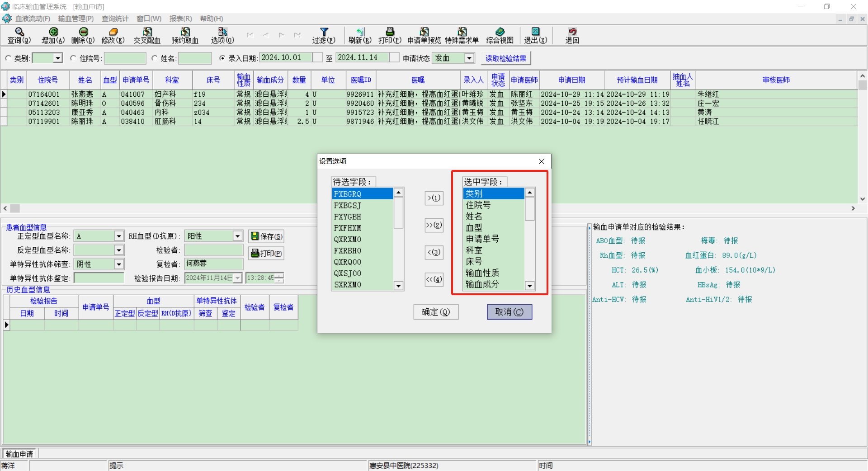Open the 申请状态 dropdown showing 发血
The height and width of the screenshot is (471, 868).
(469, 58)
